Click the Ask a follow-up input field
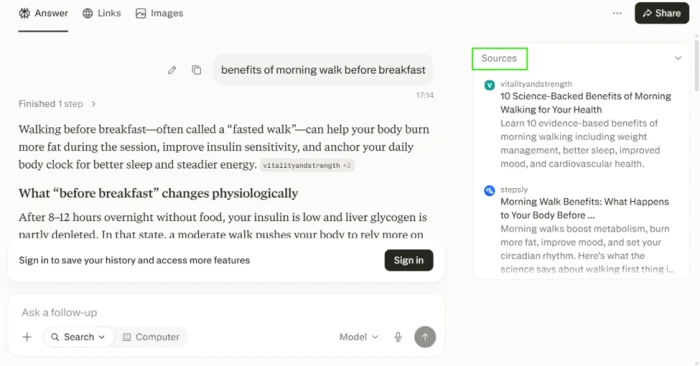Image resolution: width=700 pixels, height=366 pixels. click(x=225, y=312)
